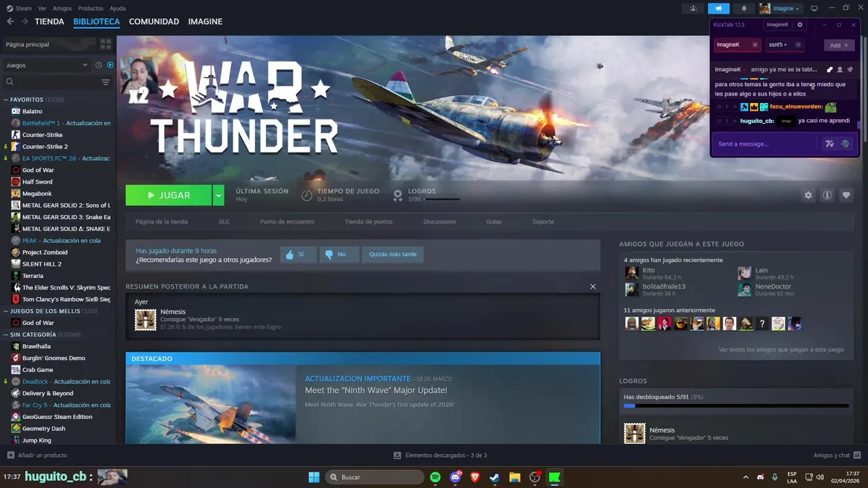The height and width of the screenshot is (488, 868).
Task: Open the Ver menu
Action: [42, 9]
